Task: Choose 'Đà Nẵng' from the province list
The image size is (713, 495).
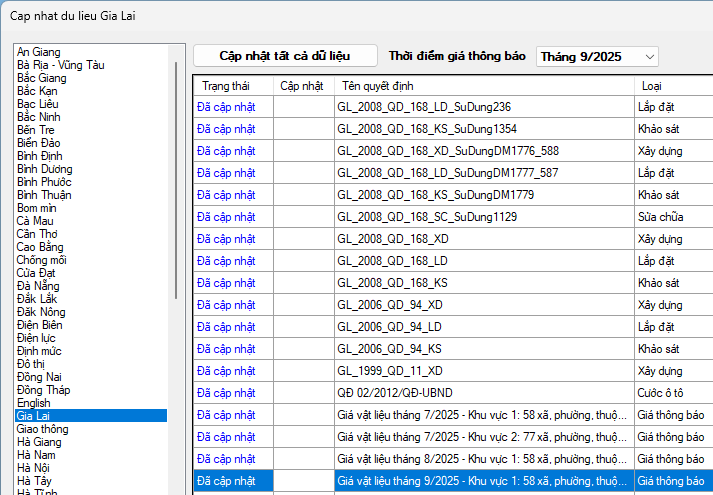Action: [39, 285]
